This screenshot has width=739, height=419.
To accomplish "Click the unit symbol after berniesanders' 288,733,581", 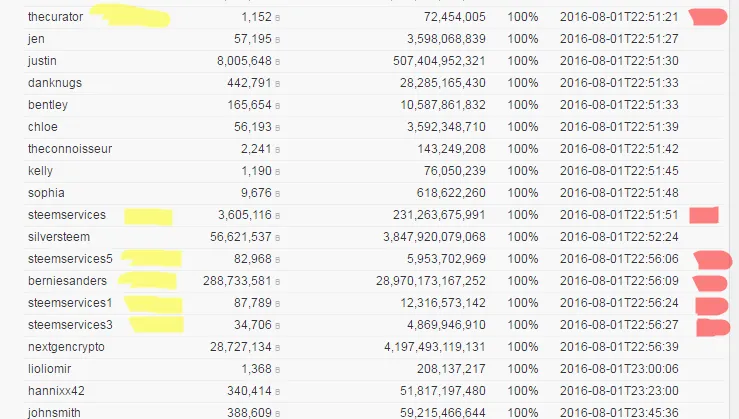I will pos(278,282).
